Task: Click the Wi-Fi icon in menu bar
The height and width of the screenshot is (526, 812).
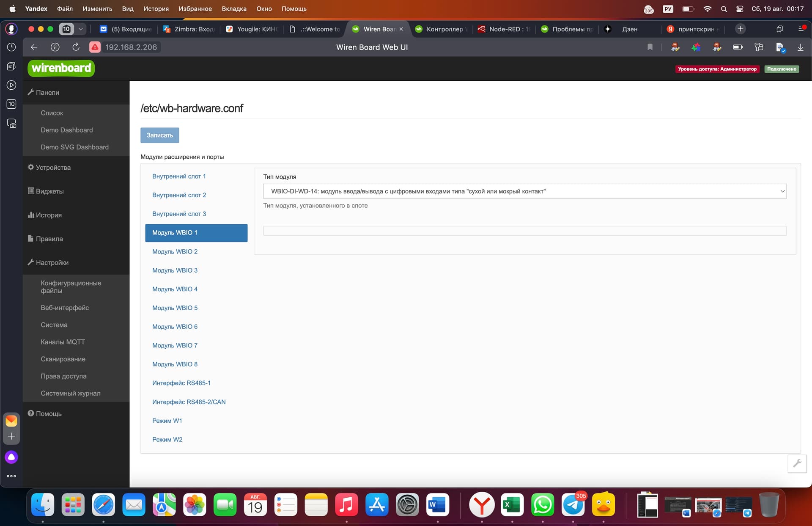Action: coord(707,9)
